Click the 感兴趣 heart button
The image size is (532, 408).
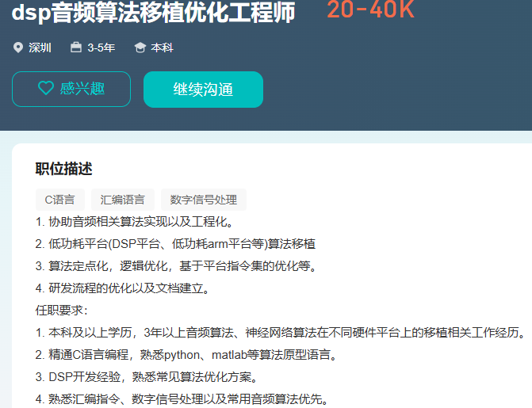point(71,90)
